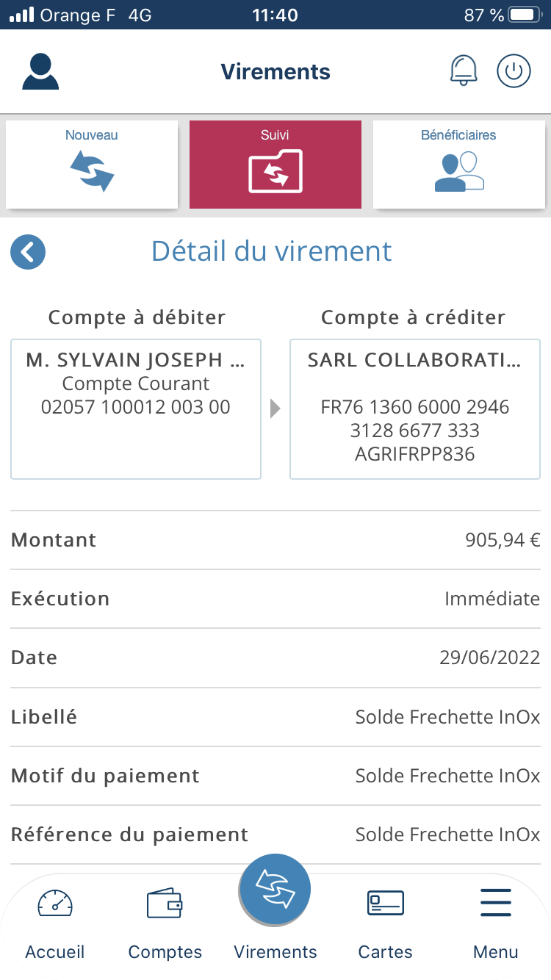Select the Montant row showing 905,94 €

click(x=275, y=540)
